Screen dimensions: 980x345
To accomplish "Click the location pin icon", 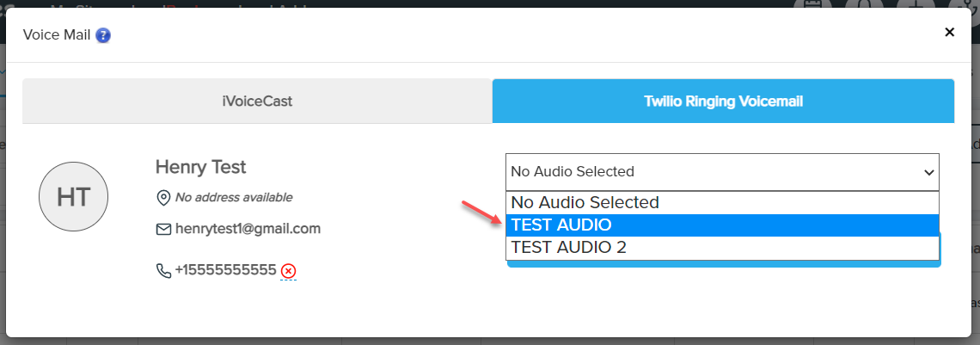I will coord(162,198).
